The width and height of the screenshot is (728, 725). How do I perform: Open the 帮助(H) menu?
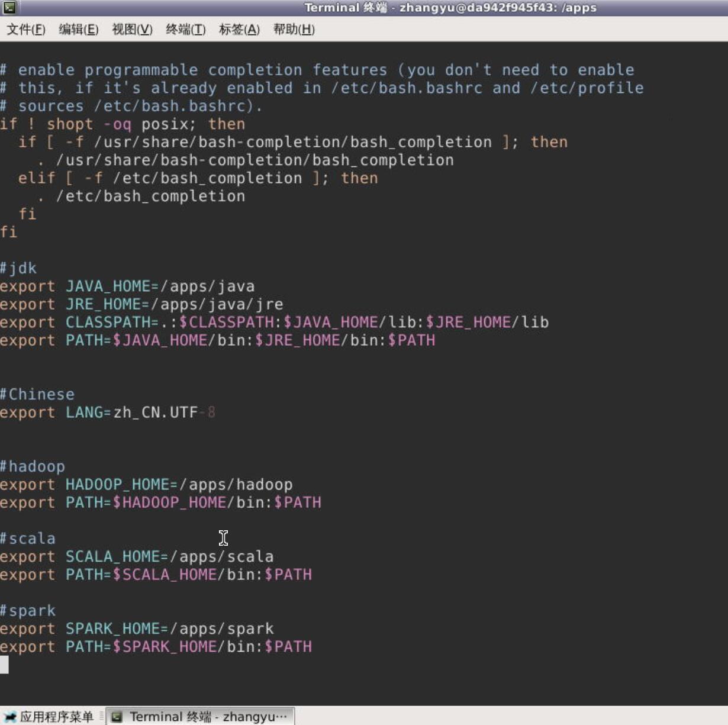tap(294, 30)
